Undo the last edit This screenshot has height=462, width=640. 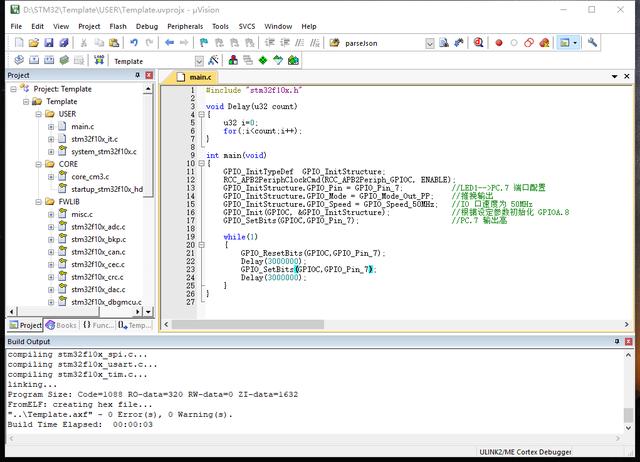pos(134,42)
